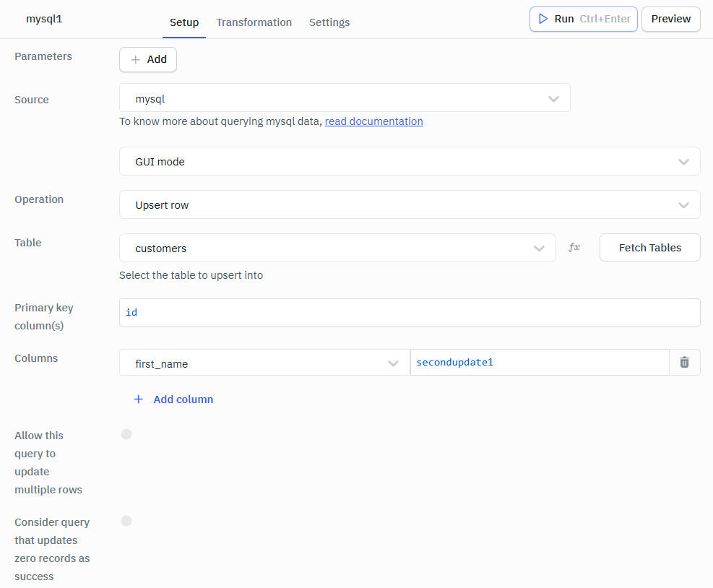Click the fx icon beside the table selector
The image size is (713, 588).
[x=574, y=247]
